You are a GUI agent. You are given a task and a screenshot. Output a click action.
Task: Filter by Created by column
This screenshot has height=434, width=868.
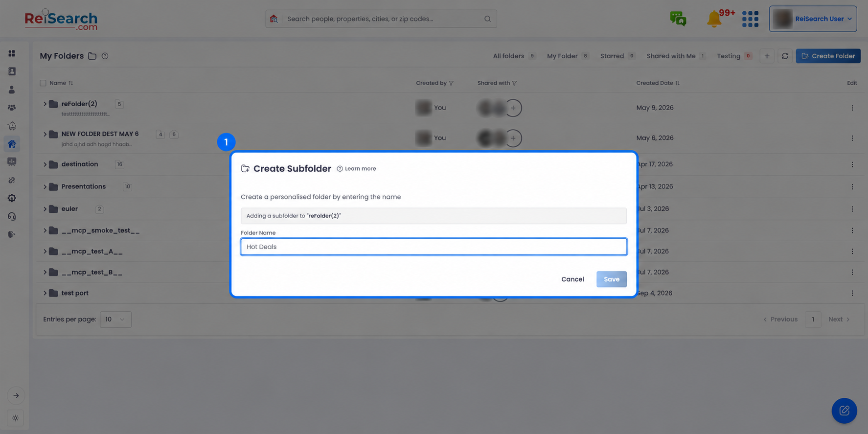tap(451, 83)
